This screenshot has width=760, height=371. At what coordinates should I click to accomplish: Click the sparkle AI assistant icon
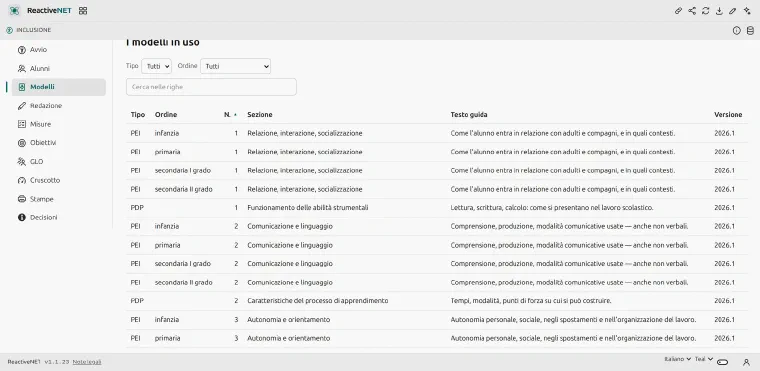[x=747, y=11]
